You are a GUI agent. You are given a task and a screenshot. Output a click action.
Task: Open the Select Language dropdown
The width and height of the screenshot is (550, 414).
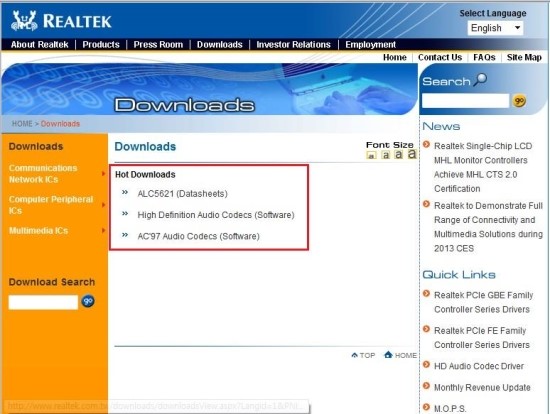(495, 28)
